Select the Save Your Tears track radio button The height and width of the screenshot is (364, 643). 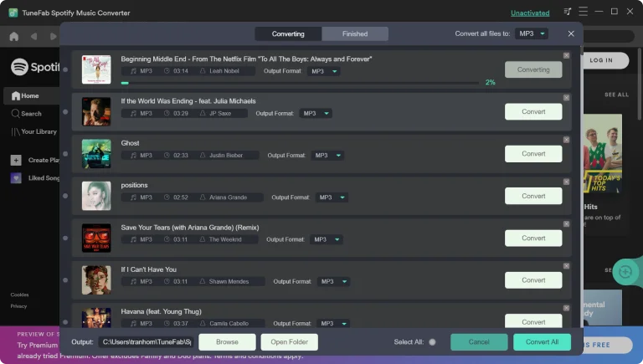click(x=65, y=238)
